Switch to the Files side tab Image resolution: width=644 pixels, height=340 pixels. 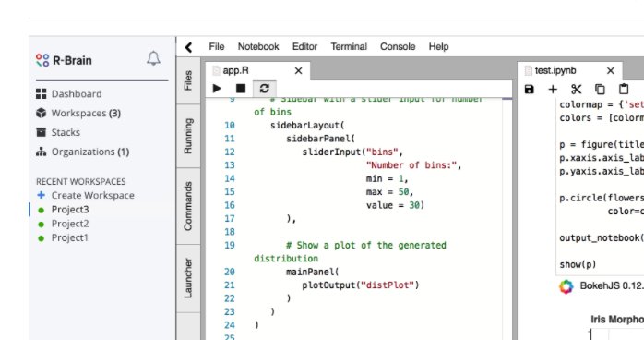(188, 80)
